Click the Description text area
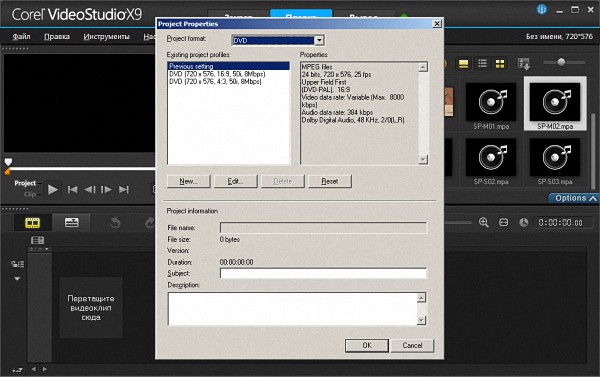The height and width of the screenshot is (377, 600). 292,309
